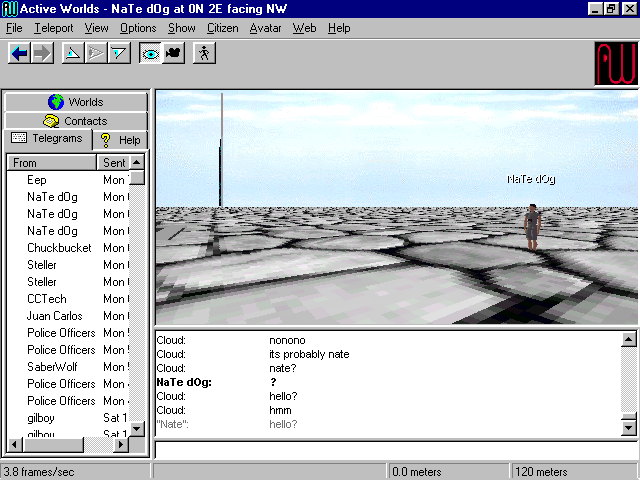640x480 pixels.
Task: Click down arrow of chat log scrollbar
Action: 629,428
